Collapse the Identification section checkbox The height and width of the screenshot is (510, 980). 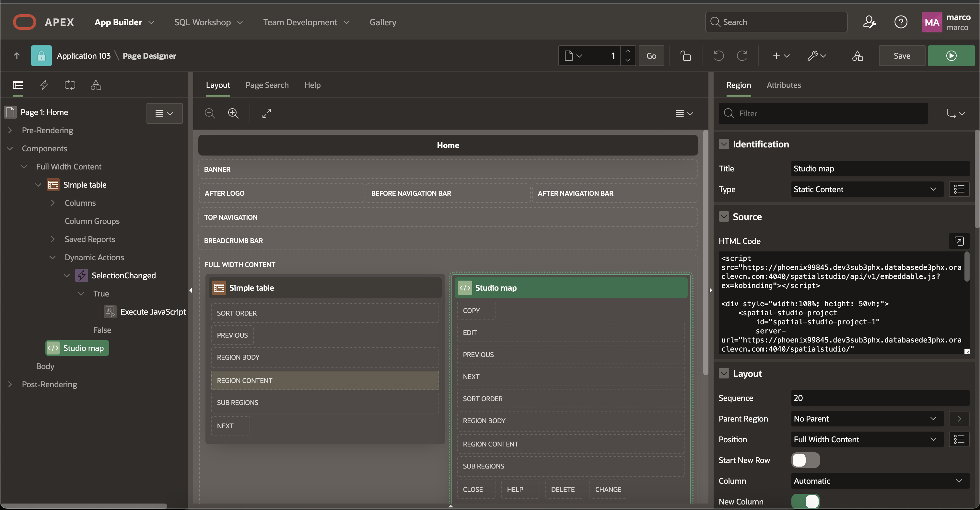[724, 144]
